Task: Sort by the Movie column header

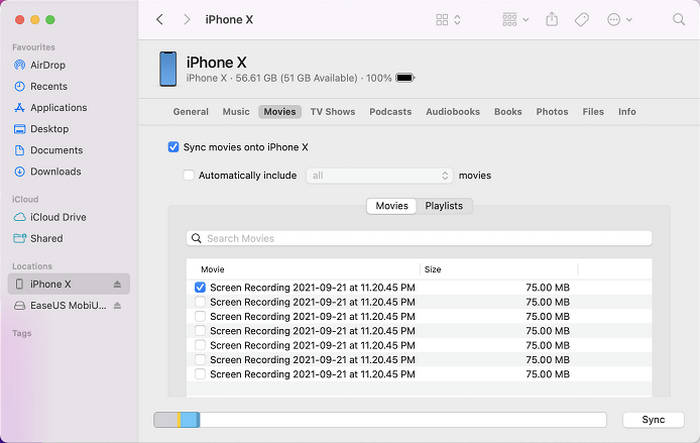Action: pos(212,269)
